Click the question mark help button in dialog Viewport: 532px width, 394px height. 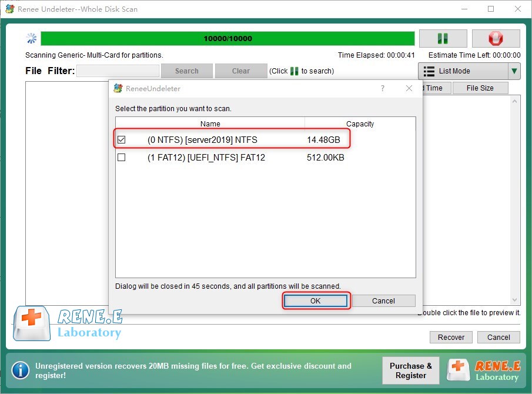click(383, 88)
